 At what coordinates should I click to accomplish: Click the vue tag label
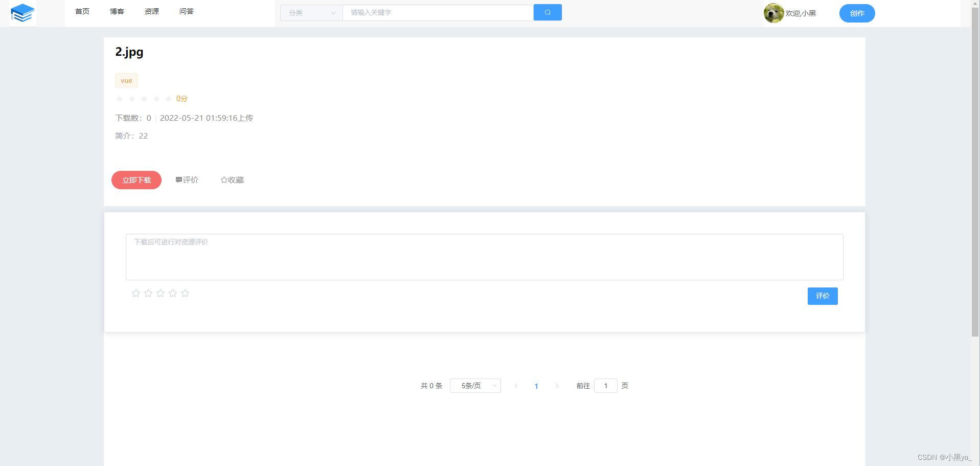coord(126,81)
